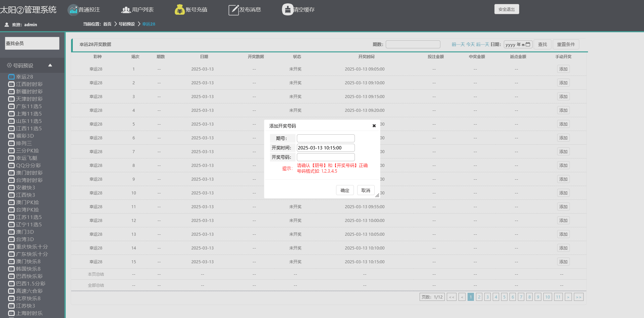The width and height of the screenshot is (644, 318).
Task: Click 添加 for round 12
Action: tap(563, 220)
